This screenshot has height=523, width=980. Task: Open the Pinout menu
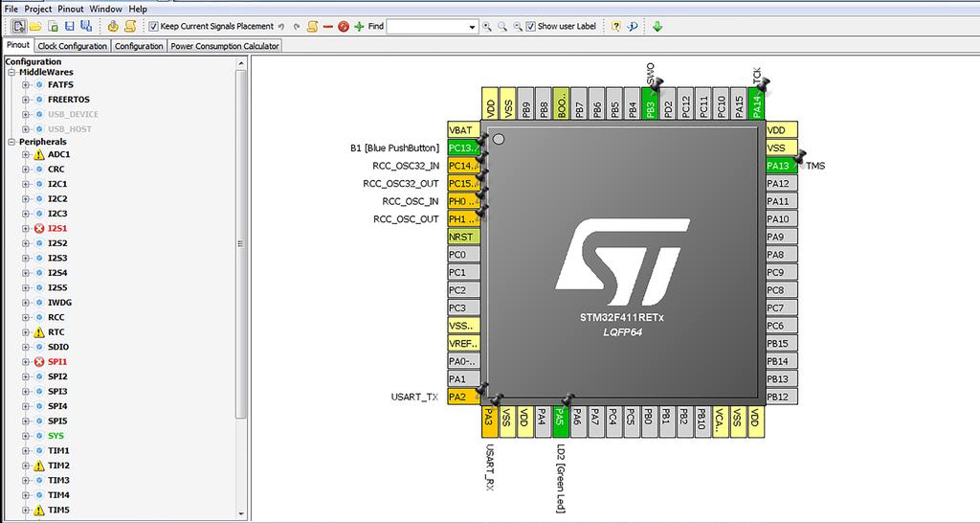point(71,9)
